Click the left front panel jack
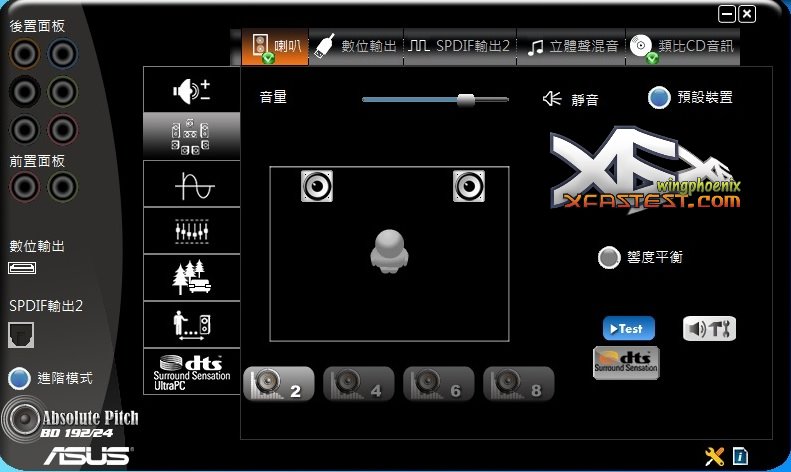Image resolution: width=791 pixels, height=472 pixels. coord(24,187)
